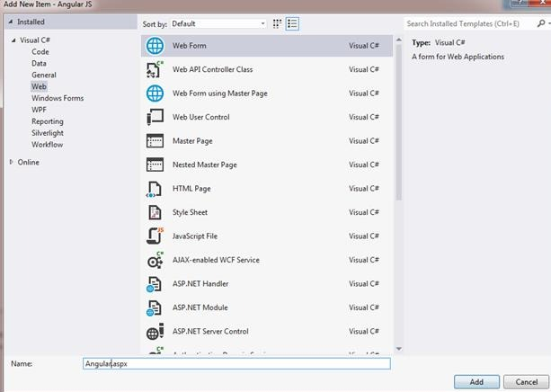Click the Nested Master Page icon
Viewport: 551px width, 392px height.
click(155, 165)
